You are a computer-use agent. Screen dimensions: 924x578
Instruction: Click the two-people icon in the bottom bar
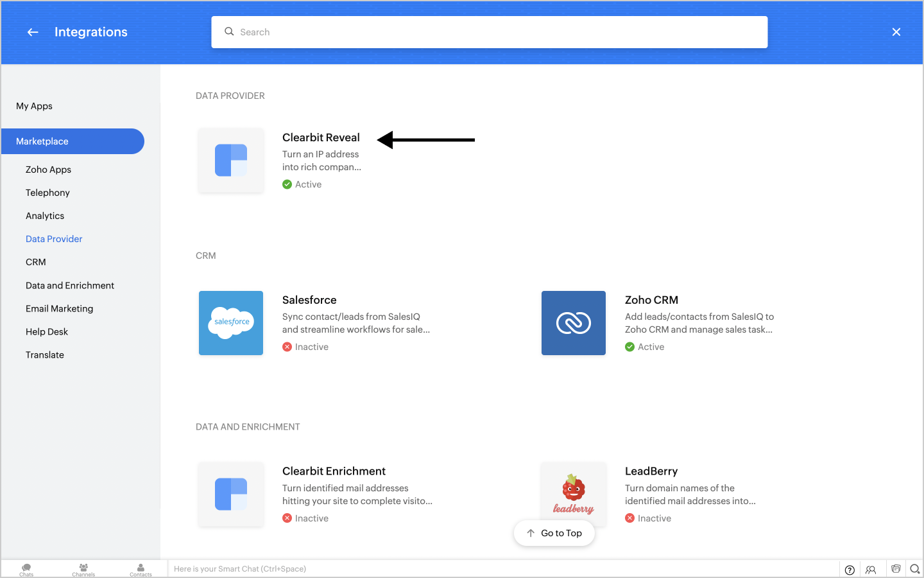pyautogui.click(x=871, y=570)
